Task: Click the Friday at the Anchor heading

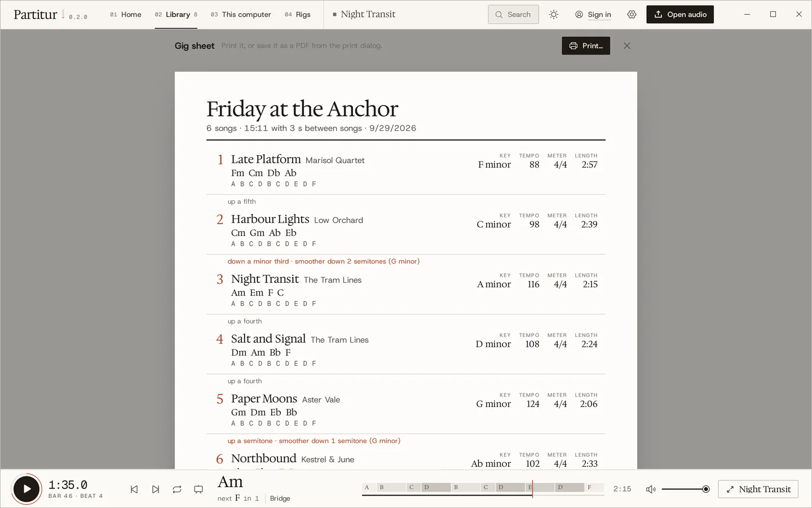Action: tap(302, 109)
